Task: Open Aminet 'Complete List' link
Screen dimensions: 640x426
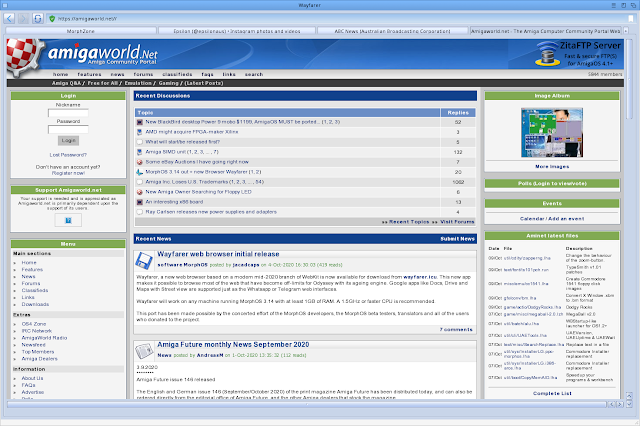Action: [552, 393]
